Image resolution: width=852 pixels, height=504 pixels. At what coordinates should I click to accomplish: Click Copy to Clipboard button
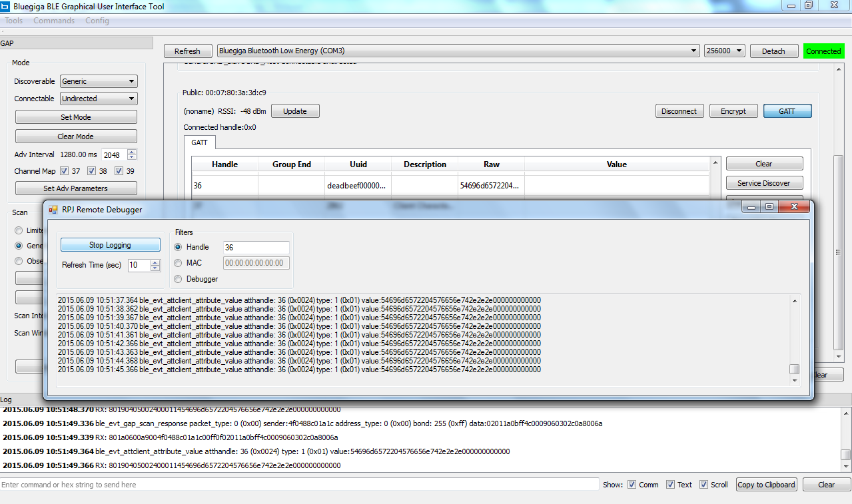(x=767, y=485)
